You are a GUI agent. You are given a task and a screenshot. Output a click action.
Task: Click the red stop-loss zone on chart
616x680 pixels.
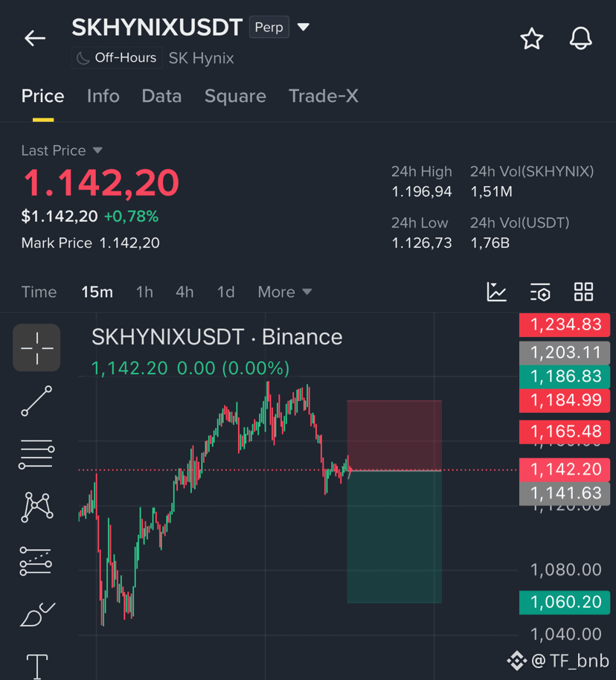[394, 435]
